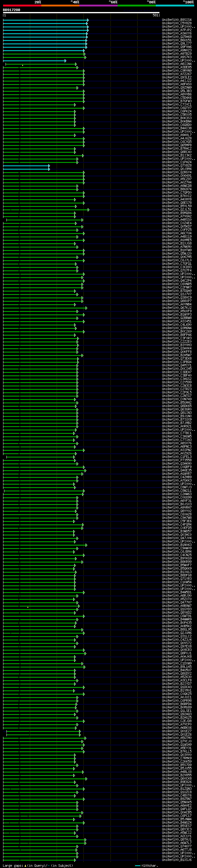197x868 pixels.
Task: Open hit UniRef100_A9S7K3
Action: (x=177, y=57)
